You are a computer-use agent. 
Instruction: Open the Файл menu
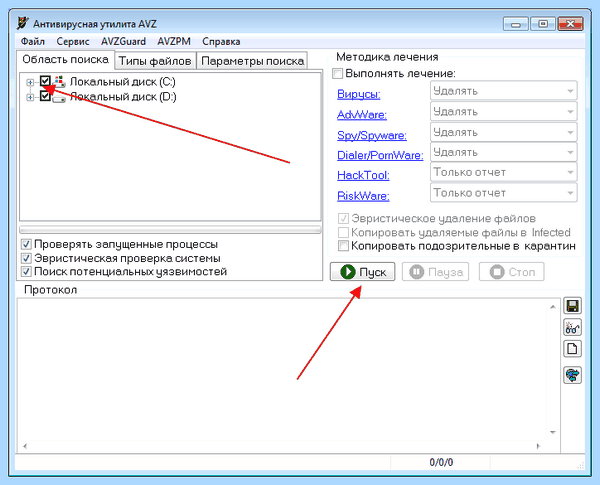coord(33,41)
